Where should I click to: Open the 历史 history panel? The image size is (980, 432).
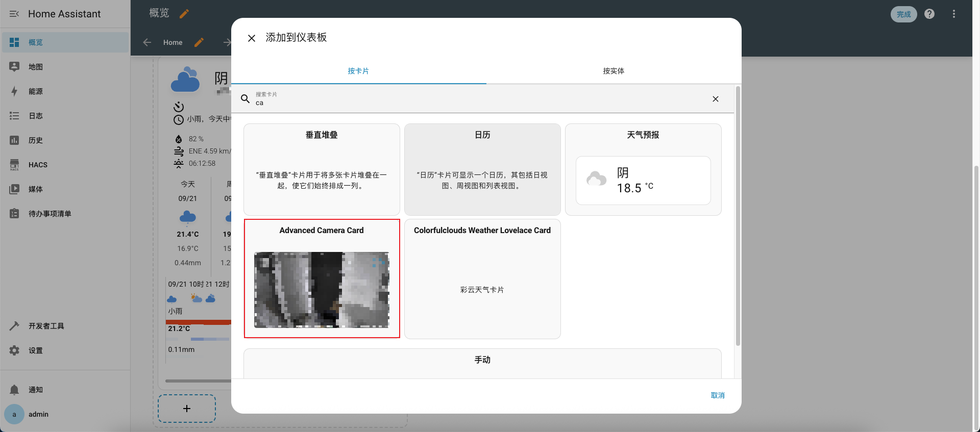(36, 140)
